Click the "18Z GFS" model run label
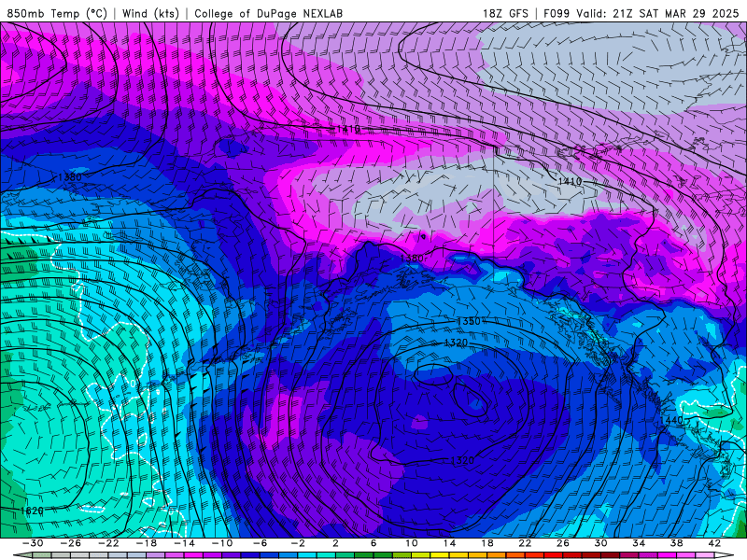 coord(505,14)
